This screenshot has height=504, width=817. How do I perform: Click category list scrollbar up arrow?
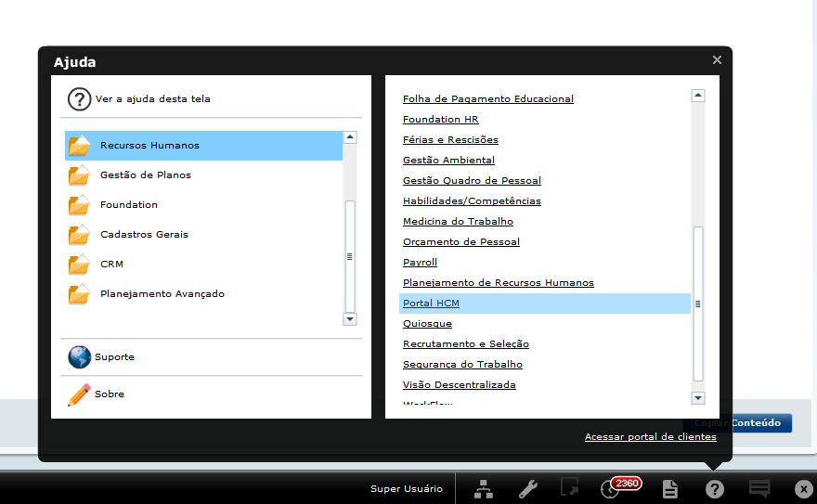click(x=350, y=137)
